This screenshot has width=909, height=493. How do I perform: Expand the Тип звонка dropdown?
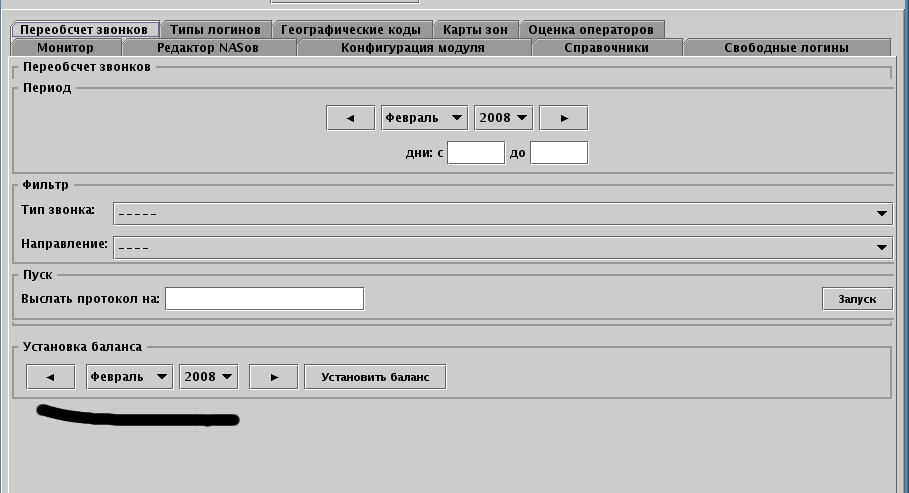coord(502,213)
